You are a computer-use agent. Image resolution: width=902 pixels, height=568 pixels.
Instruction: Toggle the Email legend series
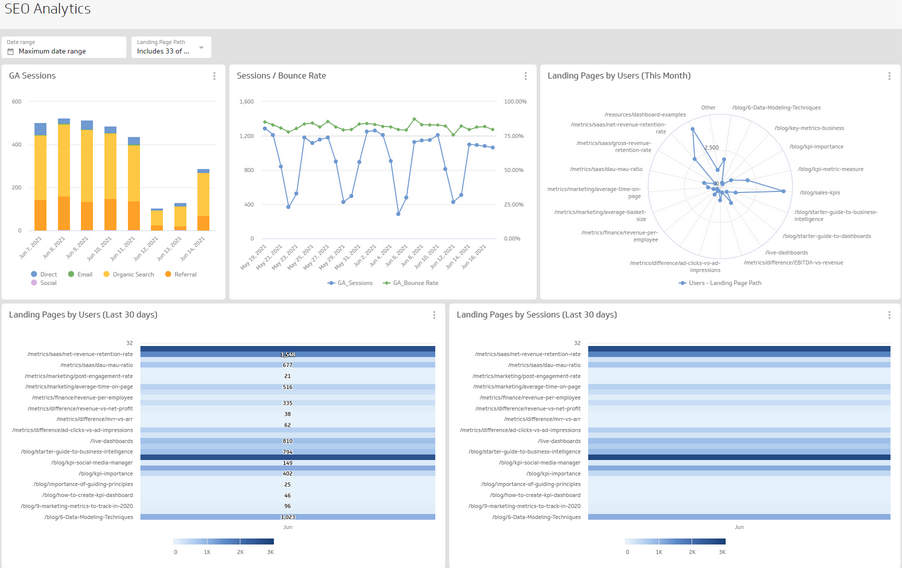pyautogui.click(x=80, y=275)
